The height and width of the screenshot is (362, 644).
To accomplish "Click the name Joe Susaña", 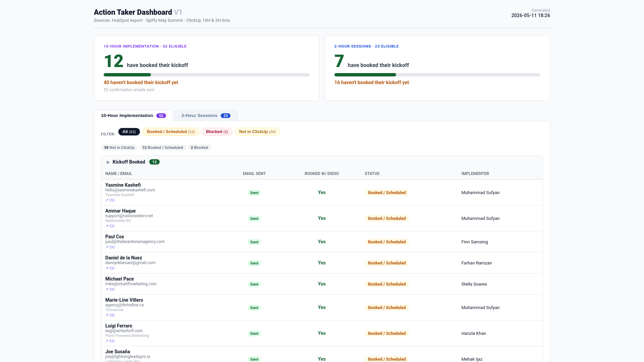I will tap(118, 352).
